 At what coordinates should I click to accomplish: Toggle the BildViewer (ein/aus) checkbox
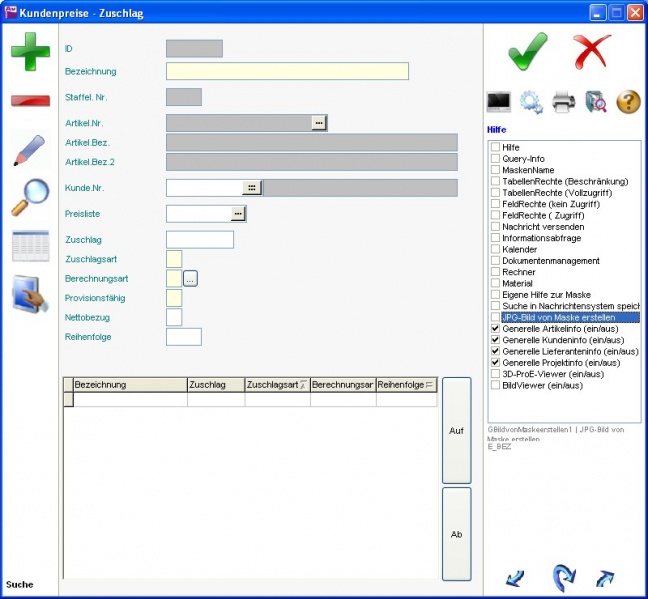495,385
